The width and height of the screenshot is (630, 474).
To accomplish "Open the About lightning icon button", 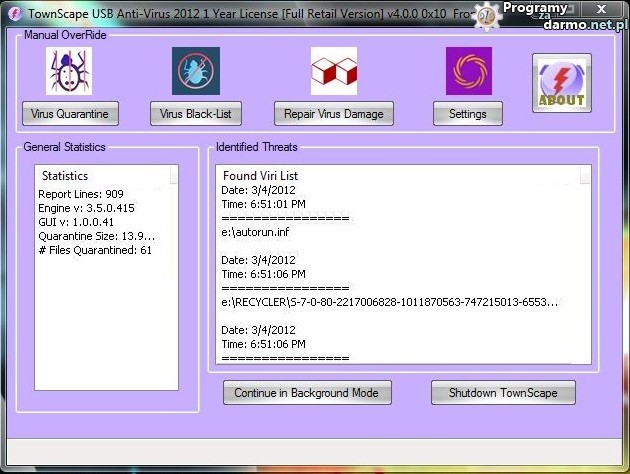I will coord(562,82).
